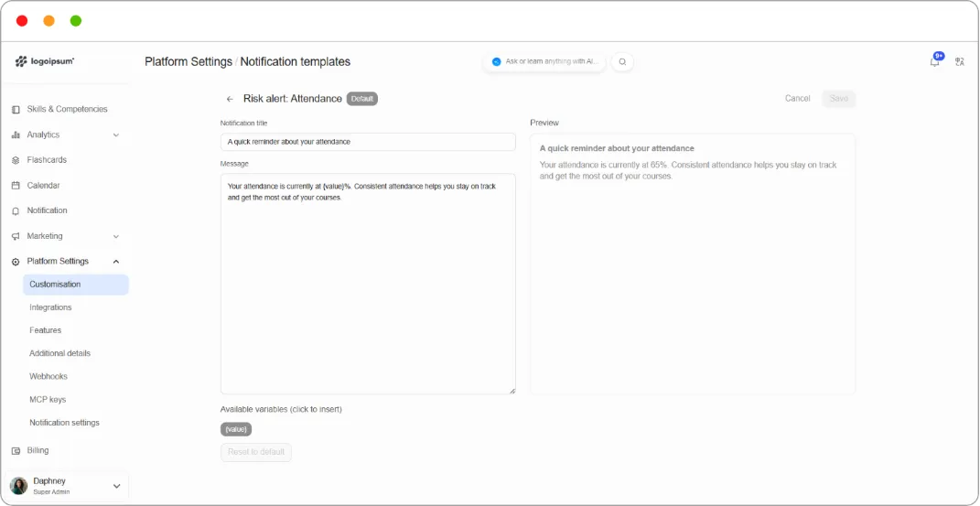Click the Save button
Screen dimensions: 980x506
(839, 99)
